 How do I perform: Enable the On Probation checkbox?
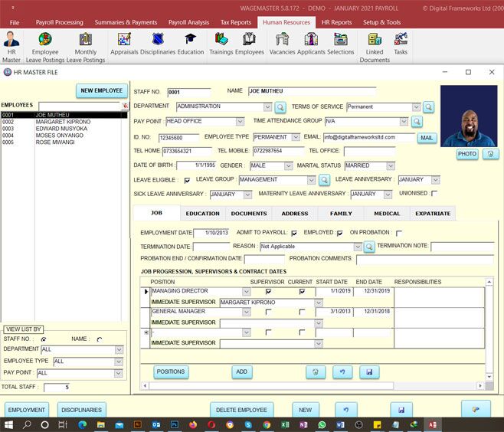click(x=399, y=233)
